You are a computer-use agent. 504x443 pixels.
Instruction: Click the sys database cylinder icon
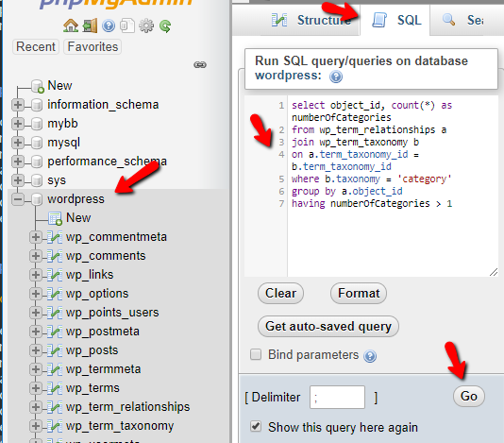click(x=37, y=180)
